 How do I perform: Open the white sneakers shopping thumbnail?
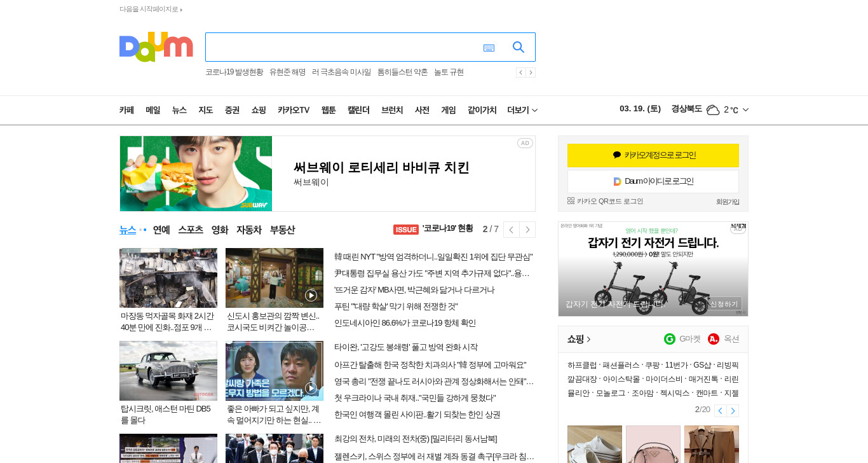[595, 444]
